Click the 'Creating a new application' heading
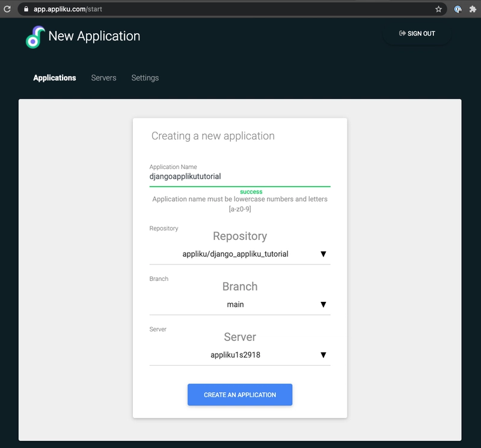Screen dimensions: 481x448 pyautogui.click(x=213, y=136)
